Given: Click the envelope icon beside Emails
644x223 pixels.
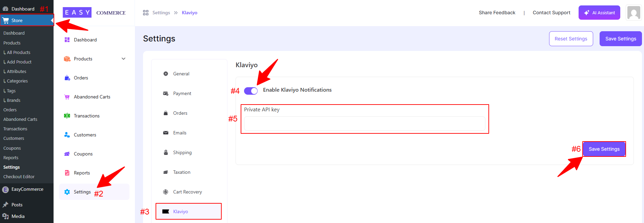Looking at the screenshot, I should [166, 133].
